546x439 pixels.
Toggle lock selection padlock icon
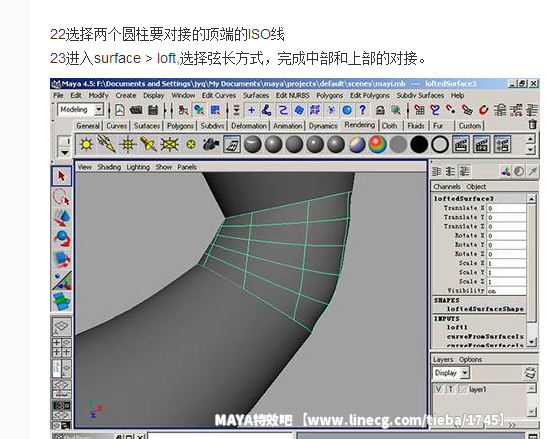380,110
